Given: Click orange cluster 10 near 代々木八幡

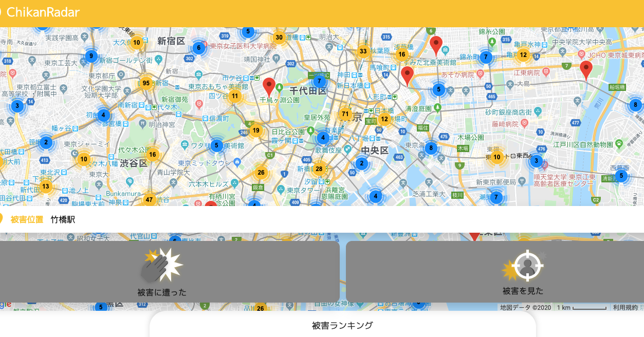Looking at the screenshot, I should [84, 159].
